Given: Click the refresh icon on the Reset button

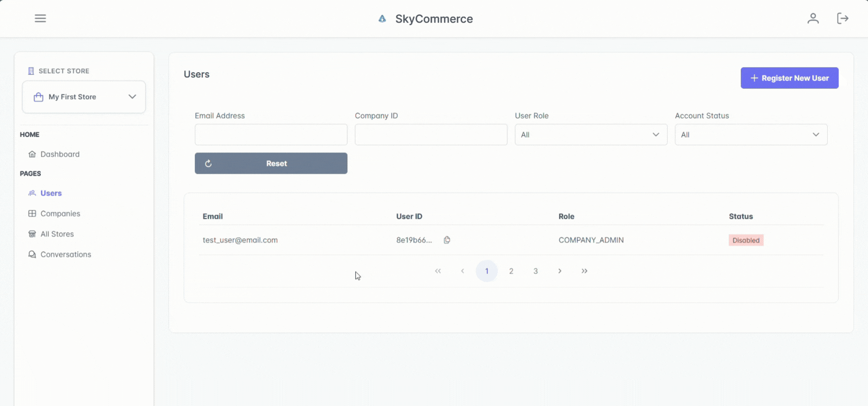Looking at the screenshot, I should [x=208, y=163].
